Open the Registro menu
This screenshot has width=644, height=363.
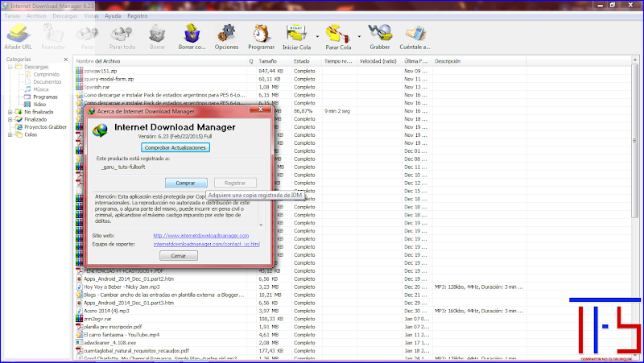point(137,16)
